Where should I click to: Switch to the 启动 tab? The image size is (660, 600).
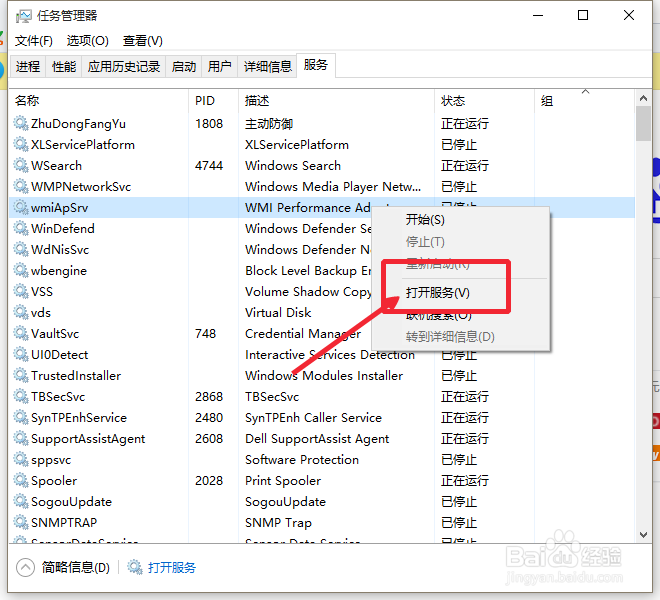(x=184, y=67)
